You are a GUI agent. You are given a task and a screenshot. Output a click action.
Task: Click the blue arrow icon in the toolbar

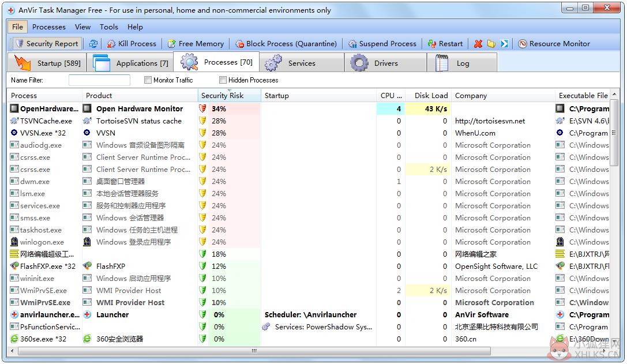click(x=504, y=44)
